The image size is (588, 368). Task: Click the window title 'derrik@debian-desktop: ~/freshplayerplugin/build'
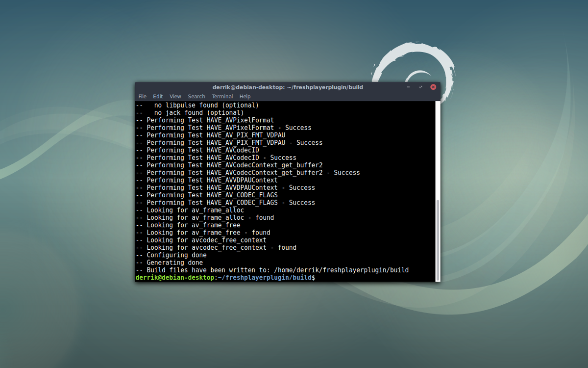(288, 87)
